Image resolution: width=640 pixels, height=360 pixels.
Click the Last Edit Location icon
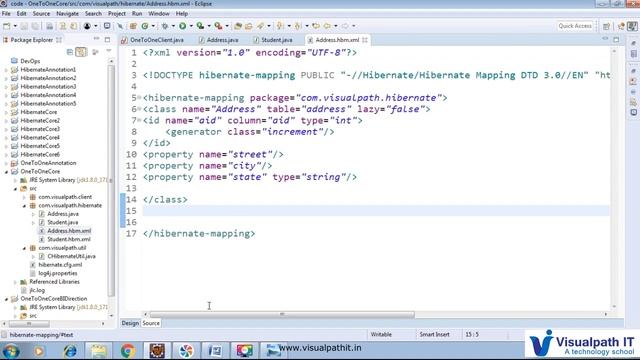point(316,26)
